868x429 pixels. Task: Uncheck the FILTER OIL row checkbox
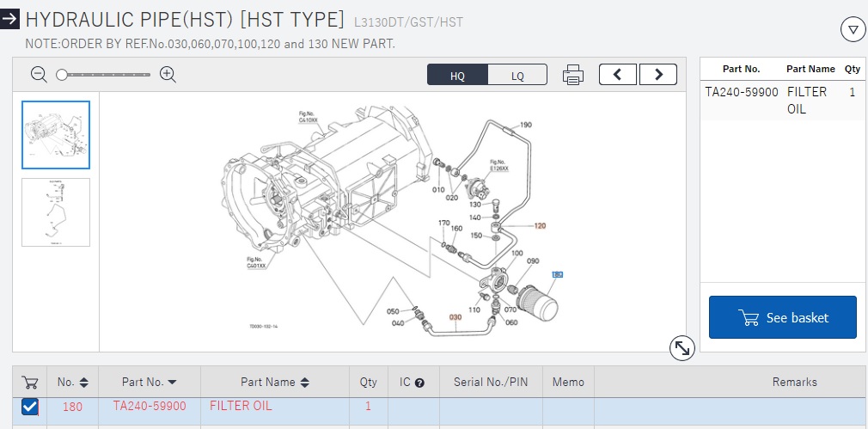coord(30,407)
